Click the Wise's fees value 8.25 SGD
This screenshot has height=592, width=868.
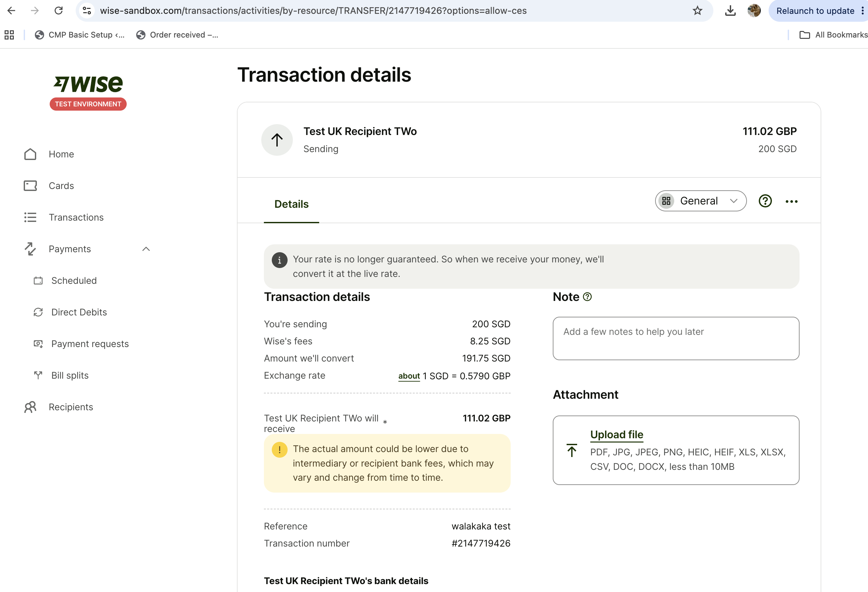coord(490,341)
